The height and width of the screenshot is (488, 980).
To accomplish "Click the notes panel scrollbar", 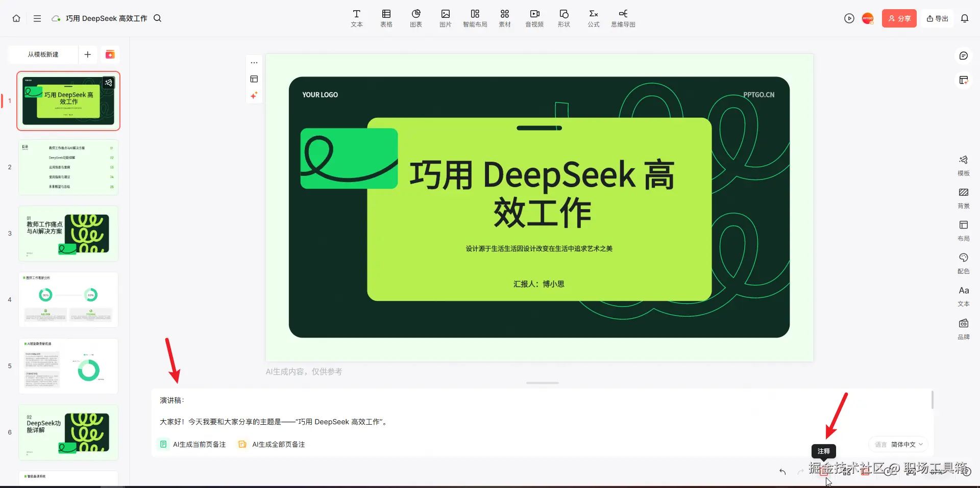I will pyautogui.click(x=932, y=400).
